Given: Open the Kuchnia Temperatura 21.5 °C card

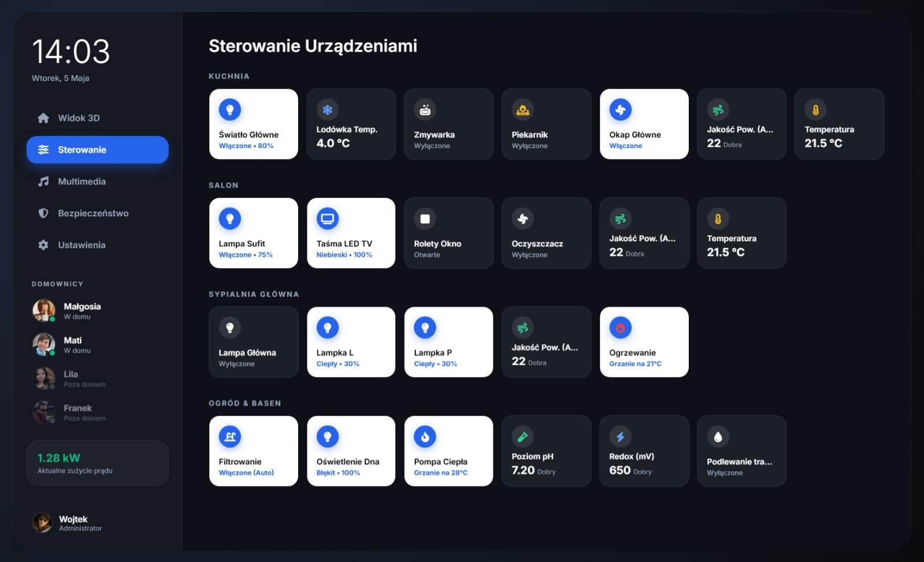Looking at the screenshot, I should 840,124.
